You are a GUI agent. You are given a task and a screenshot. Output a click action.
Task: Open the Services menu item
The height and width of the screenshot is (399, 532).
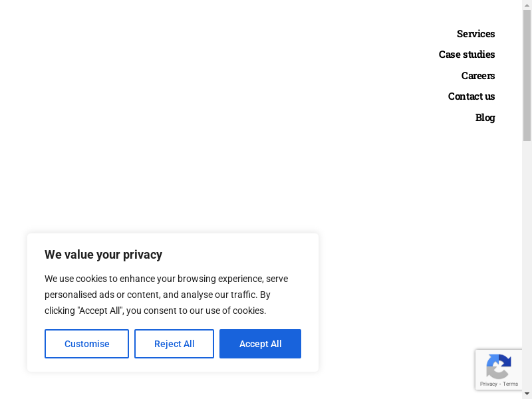[475, 34]
